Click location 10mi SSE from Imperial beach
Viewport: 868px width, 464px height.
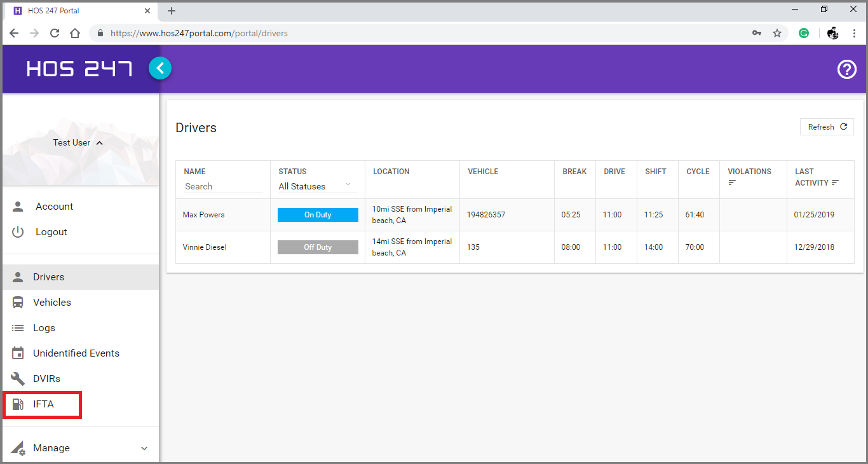click(412, 215)
